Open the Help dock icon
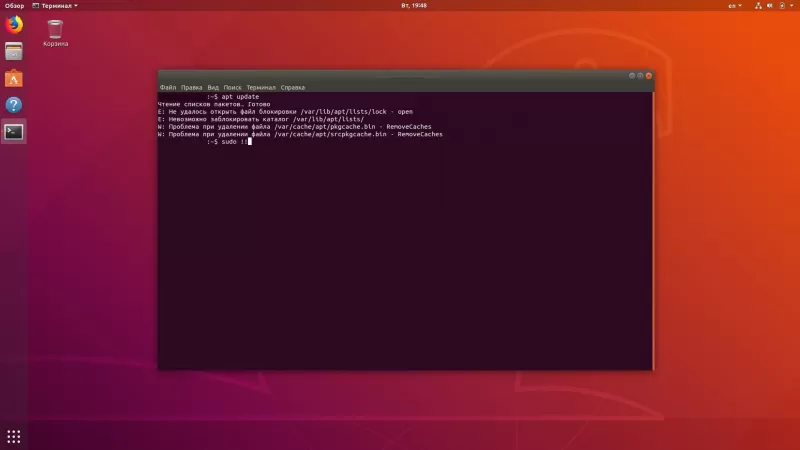 click(14, 105)
